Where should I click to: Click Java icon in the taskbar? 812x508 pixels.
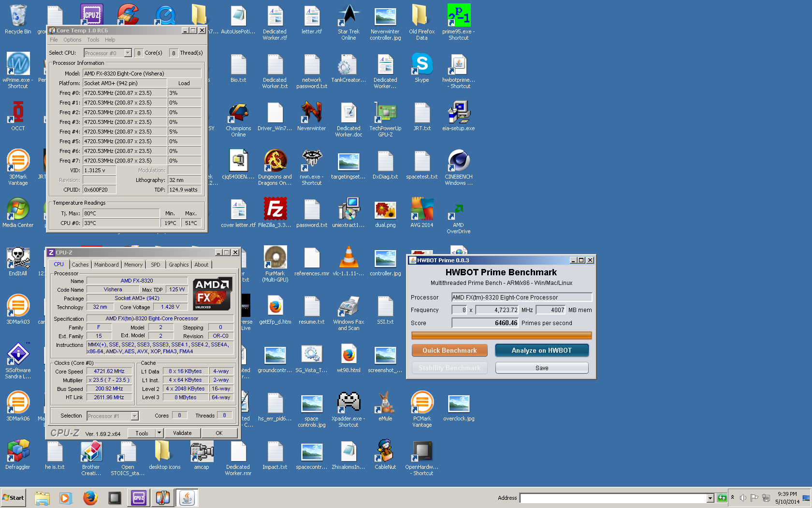[x=187, y=497]
